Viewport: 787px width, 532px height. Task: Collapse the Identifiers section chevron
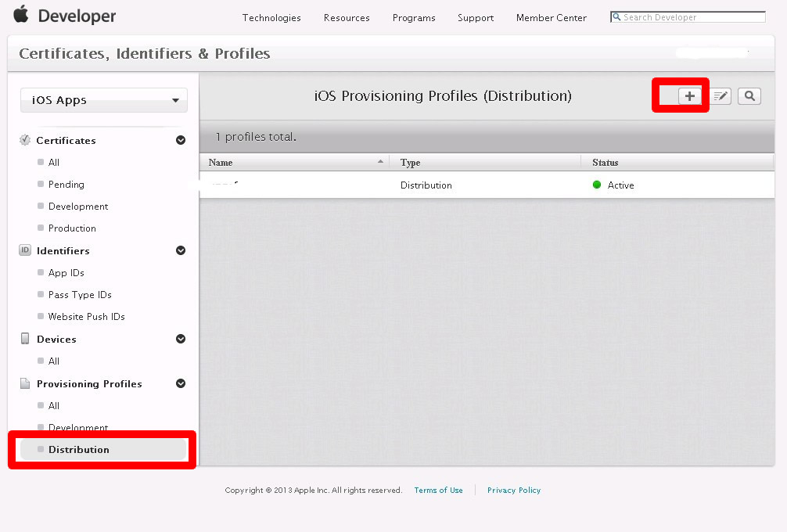pyautogui.click(x=181, y=250)
